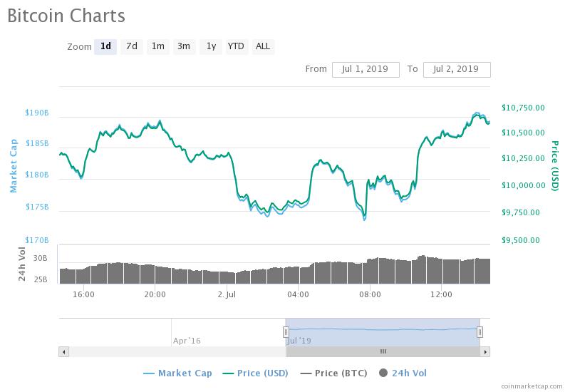Choose the 1m zoom option
The height and width of the screenshot is (392, 570).
(157, 46)
